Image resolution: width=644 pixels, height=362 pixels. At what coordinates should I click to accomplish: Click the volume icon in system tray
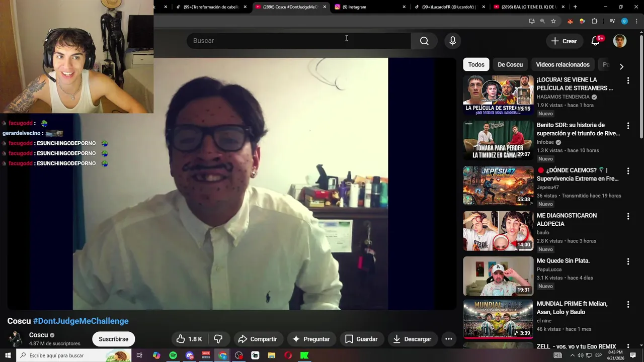pos(580,355)
